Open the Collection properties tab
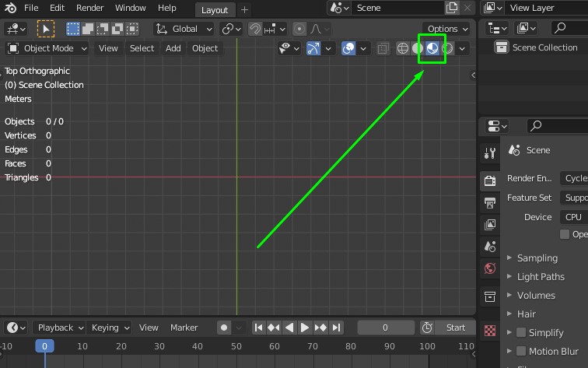The image size is (588, 368). pyautogui.click(x=490, y=296)
